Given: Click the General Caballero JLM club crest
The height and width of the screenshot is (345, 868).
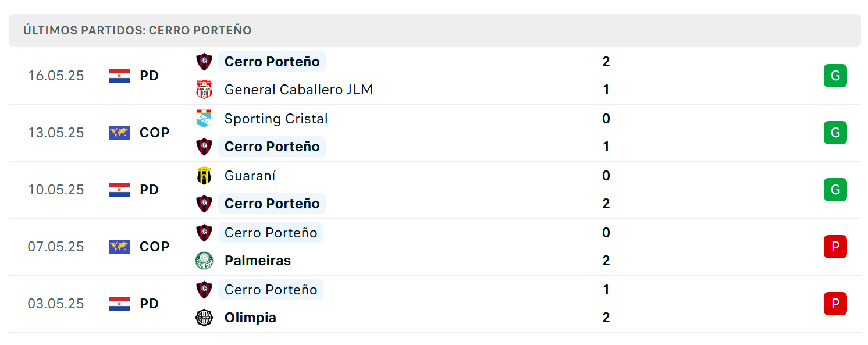Looking at the screenshot, I should coord(204,90).
